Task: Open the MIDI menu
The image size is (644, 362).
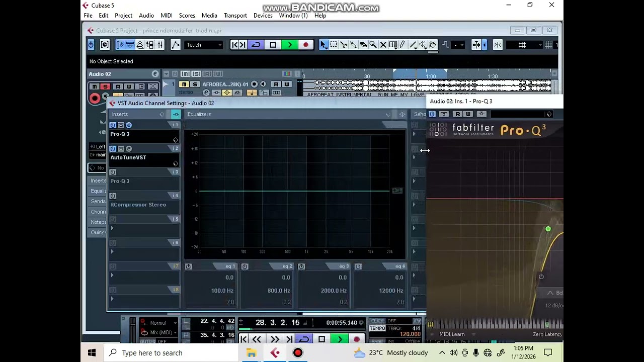Action: pyautogui.click(x=167, y=16)
